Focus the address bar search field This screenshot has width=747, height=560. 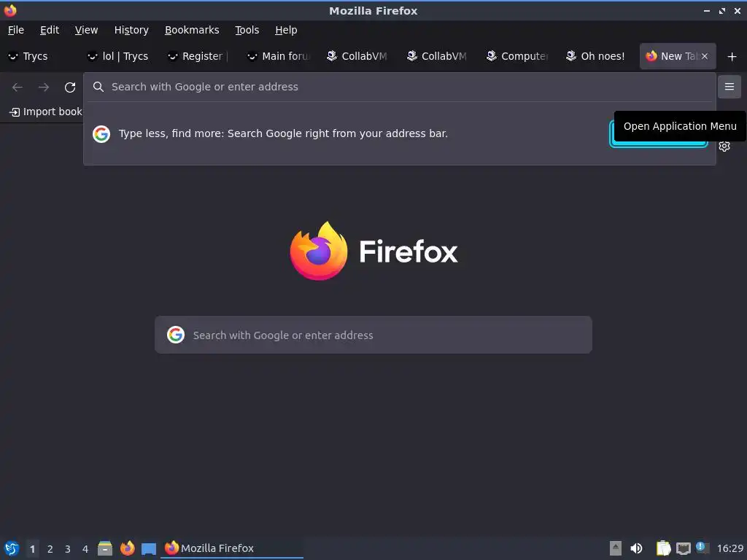point(400,87)
